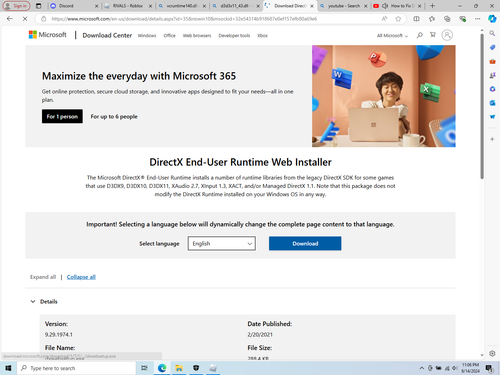Open Copilot in the Edge sidebar
Viewport: 500px width, 375px height.
(x=492, y=19)
